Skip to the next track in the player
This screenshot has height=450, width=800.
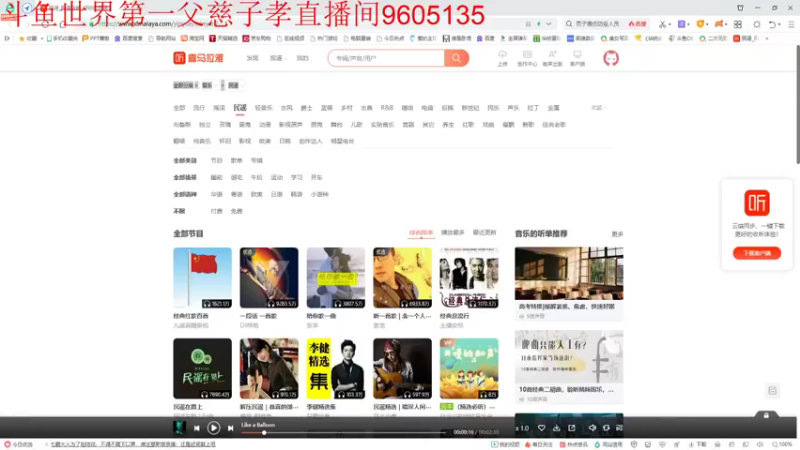pyautogui.click(x=231, y=428)
